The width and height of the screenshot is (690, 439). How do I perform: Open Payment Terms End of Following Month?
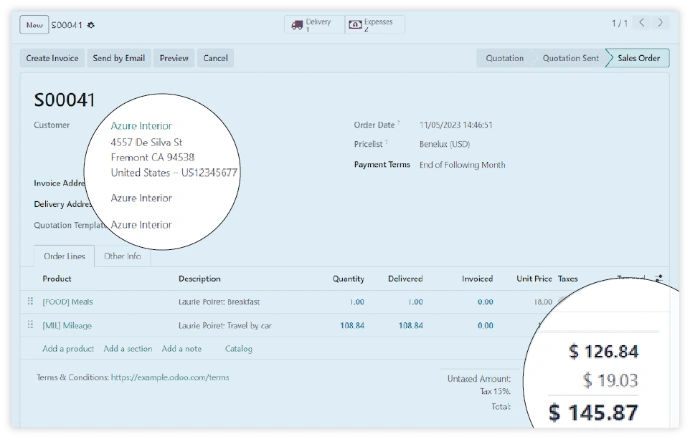tap(462, 165)
